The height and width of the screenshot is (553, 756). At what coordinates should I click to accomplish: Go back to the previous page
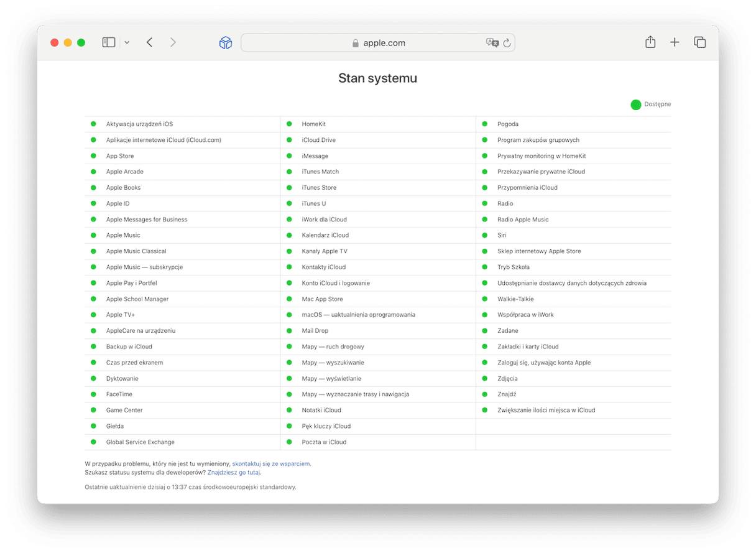point(150,42)
